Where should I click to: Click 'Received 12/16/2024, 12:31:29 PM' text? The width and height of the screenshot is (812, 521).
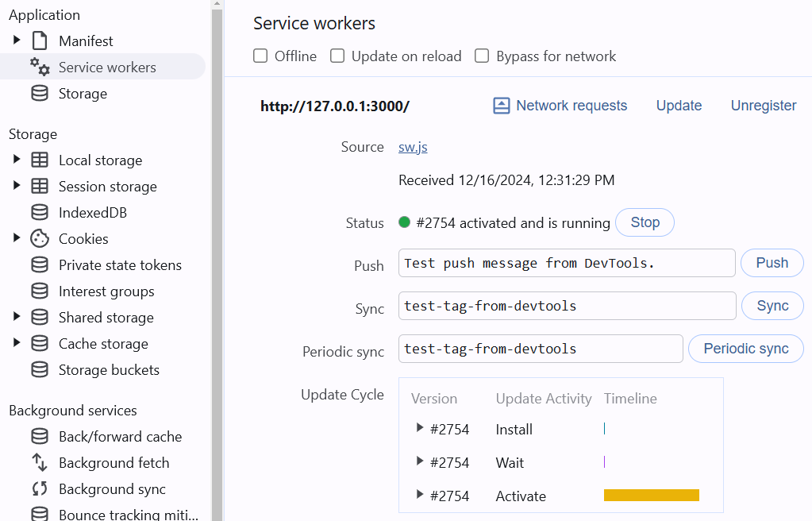(506, 179)
